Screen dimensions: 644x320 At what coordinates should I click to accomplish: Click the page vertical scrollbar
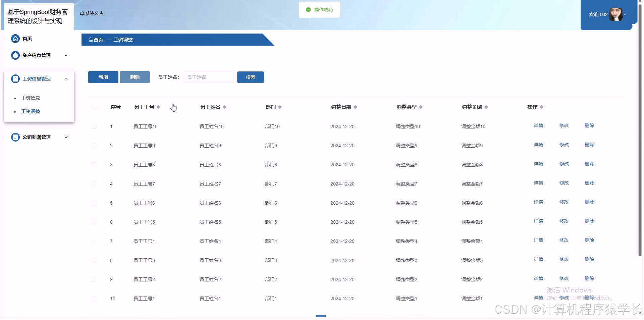[x=640, y=131]
